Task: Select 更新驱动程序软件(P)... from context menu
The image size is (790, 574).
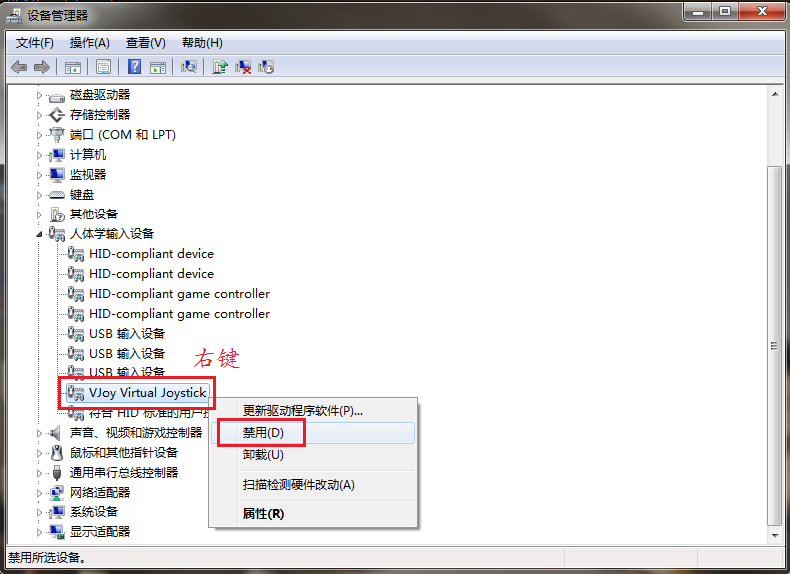Action: coord(302,410)
